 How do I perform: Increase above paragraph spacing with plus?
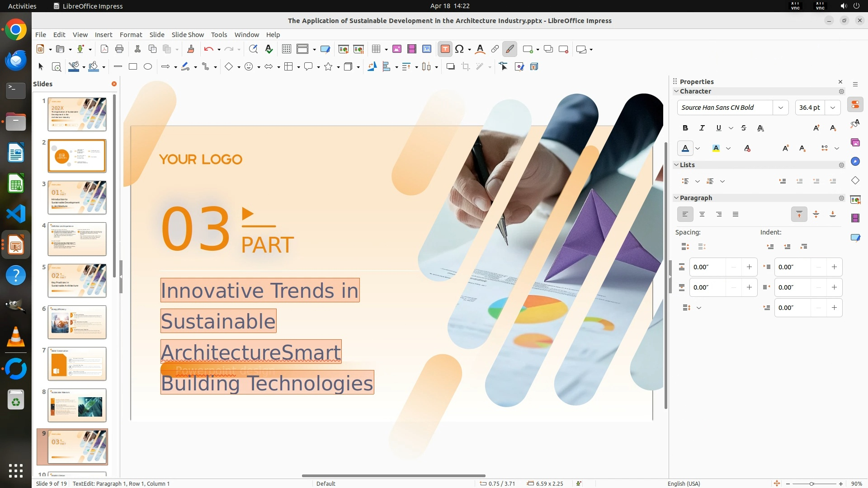coord(749,267)
